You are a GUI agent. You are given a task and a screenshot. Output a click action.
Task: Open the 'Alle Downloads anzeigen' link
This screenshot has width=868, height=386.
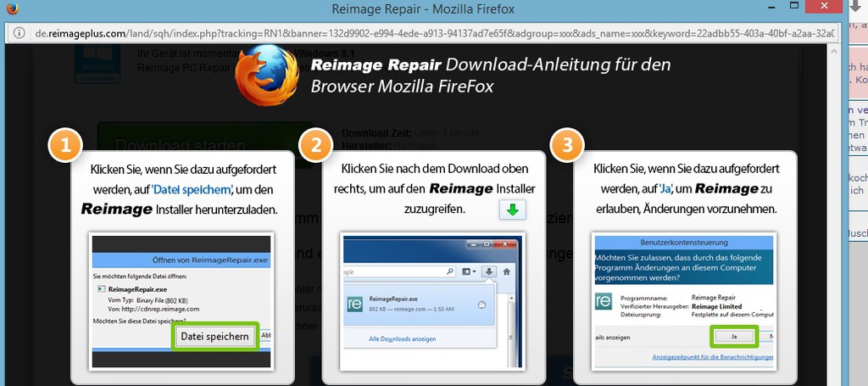403,338
